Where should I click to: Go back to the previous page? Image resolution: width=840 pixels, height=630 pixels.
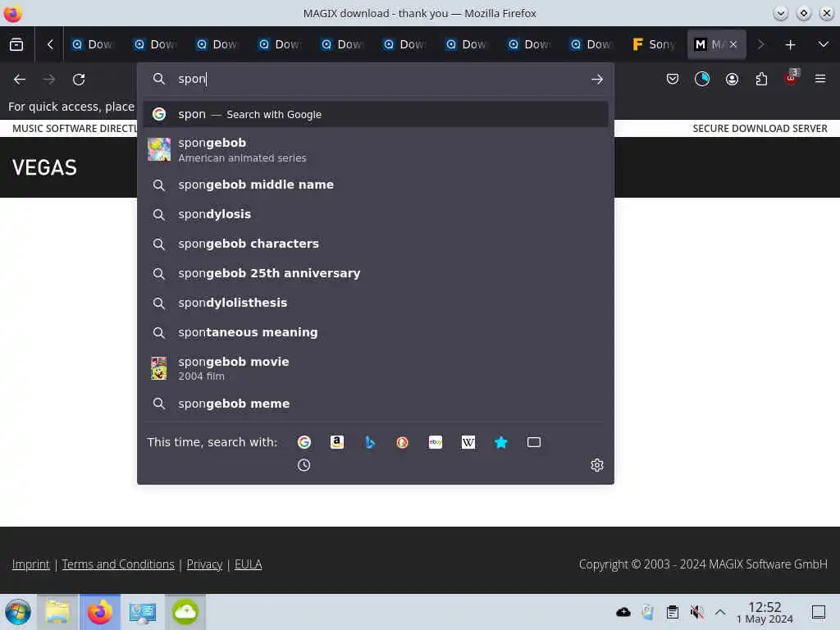(x=20, y=80)
